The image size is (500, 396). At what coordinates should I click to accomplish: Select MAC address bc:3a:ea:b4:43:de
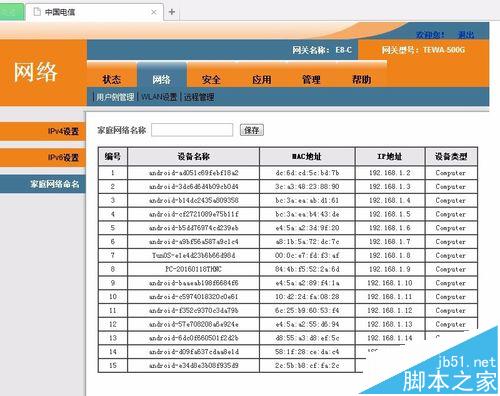(307, 214)
